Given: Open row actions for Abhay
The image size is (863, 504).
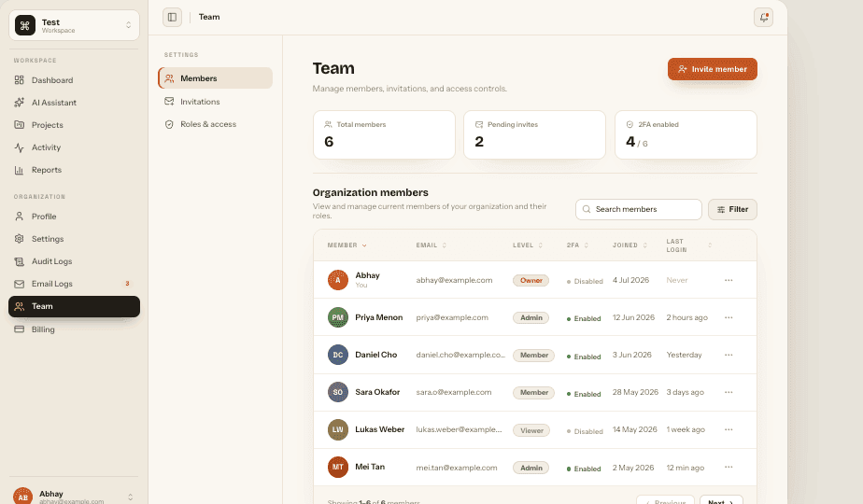Looking at the screenshot, I should [729, 281].
